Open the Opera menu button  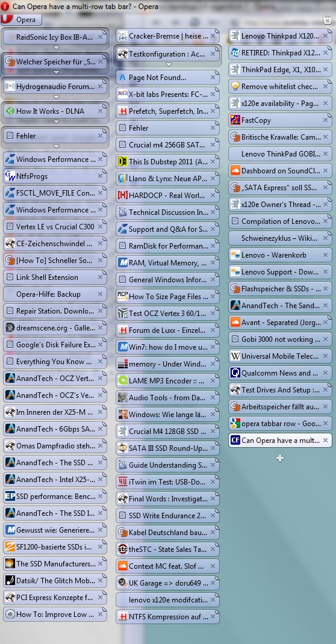tap(21, 19)
